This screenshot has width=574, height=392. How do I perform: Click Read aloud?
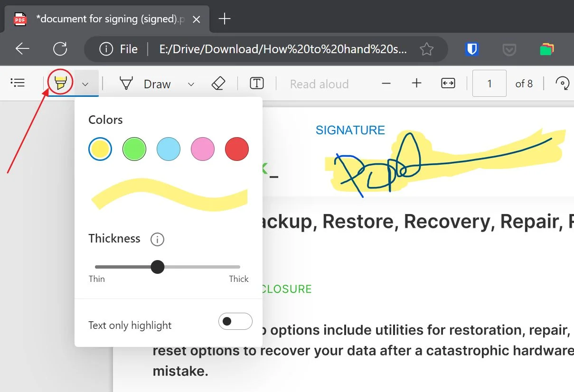pyautogui.click(x=319, y=84)
